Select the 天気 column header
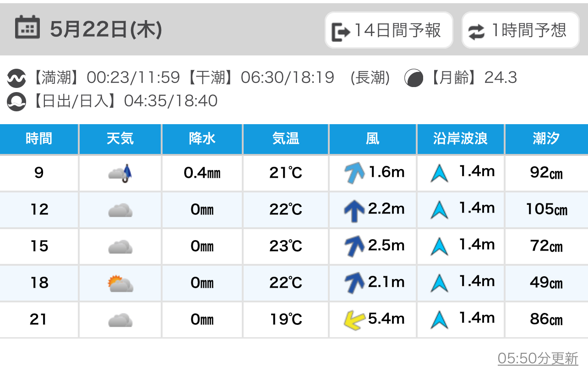588x378 pixels. coord(120,139)
